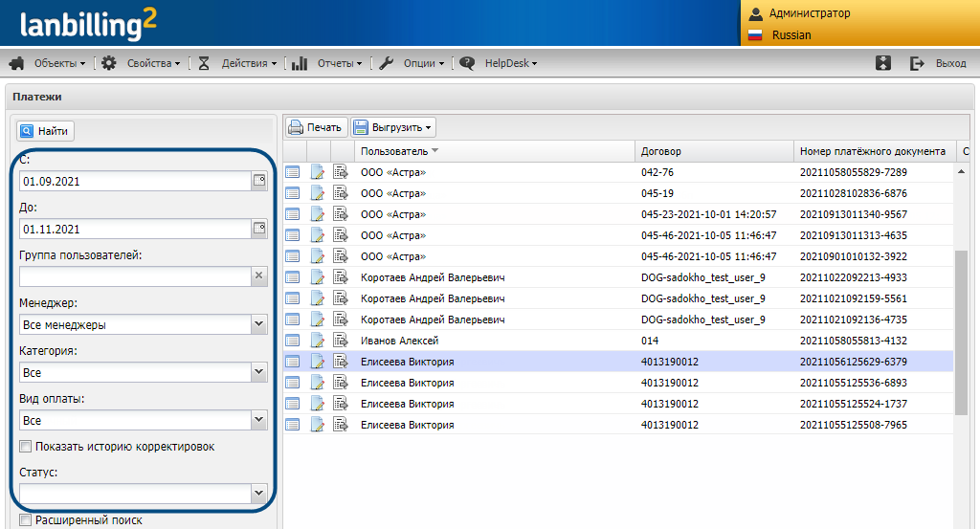Image resolution: width=980 pixels, height=529 pixels.
Task: Click the Russian language link
Action: [x=791, y=35]
